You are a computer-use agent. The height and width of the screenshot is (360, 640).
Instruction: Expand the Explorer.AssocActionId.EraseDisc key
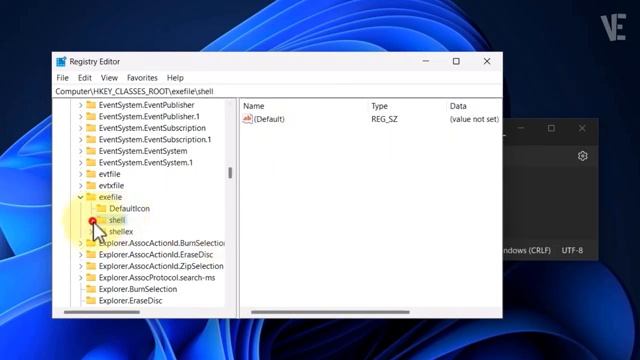tap(80, 255)
